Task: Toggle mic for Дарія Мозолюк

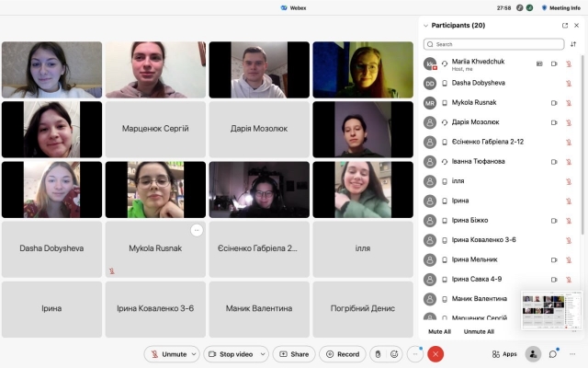Action: 569,122
